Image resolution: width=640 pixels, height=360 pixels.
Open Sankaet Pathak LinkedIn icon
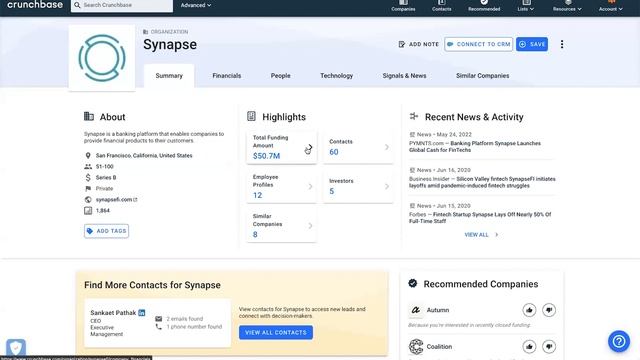(x=142, y=313)
